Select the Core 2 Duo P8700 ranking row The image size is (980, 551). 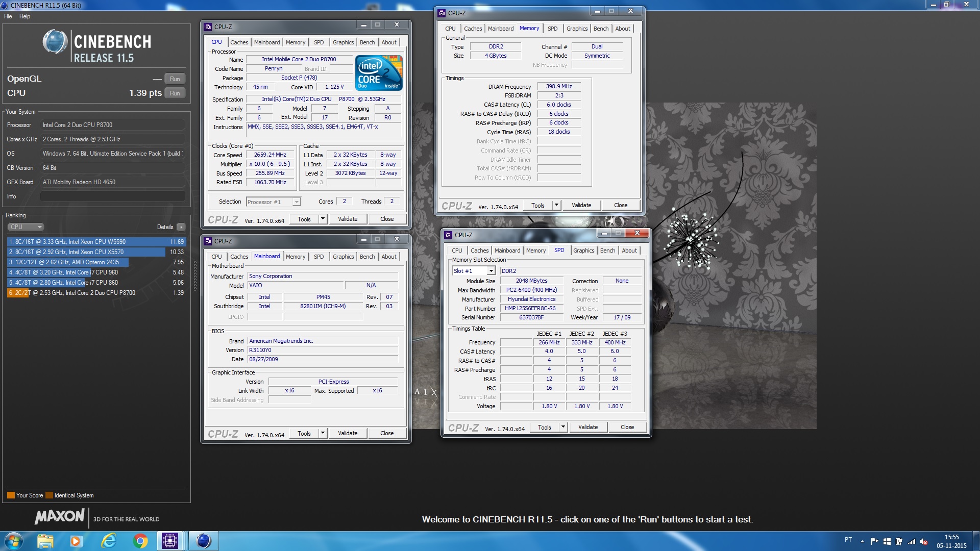point(96,293)
